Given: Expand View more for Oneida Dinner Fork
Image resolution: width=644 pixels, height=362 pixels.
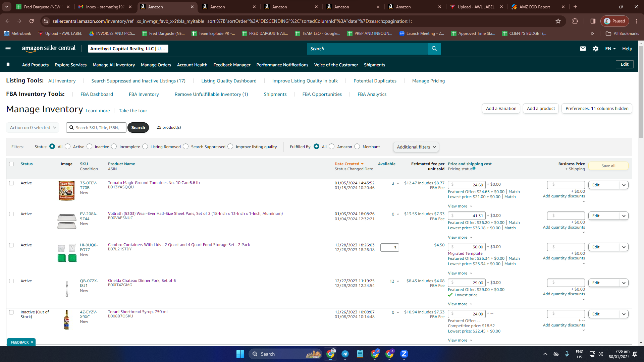Looking at the screenshot, I should coord(460,304).
